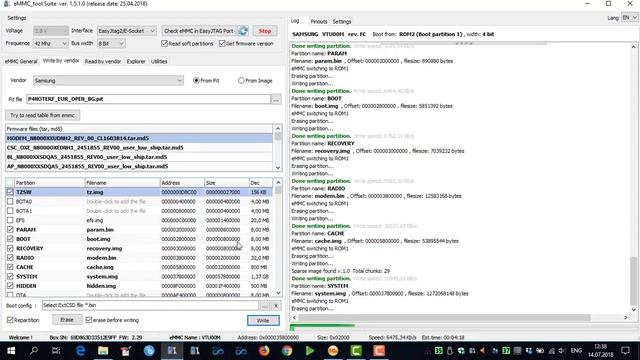Select the From Pit radio button
The width and height of the screenshot is (640, 360).
196,81
